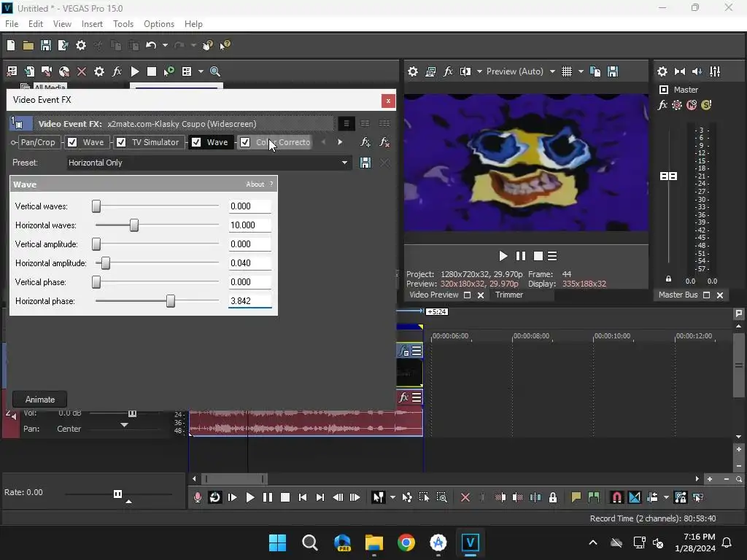Go to start in transport bar

tap(303, 497)
